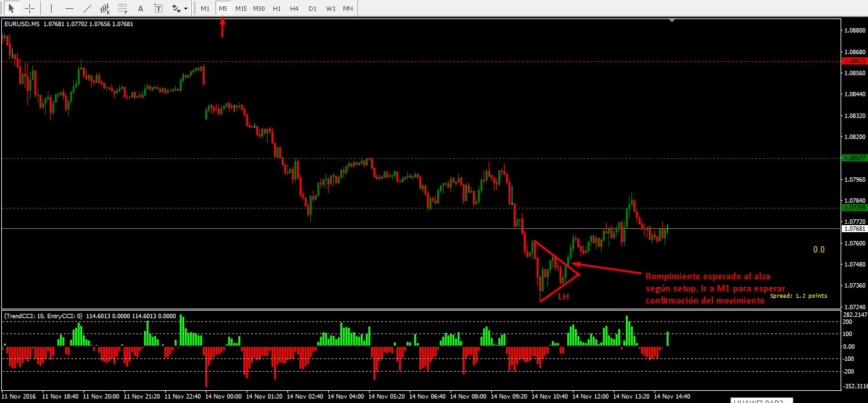Click the green 1.08077 price level label
868x403 pixels.
coord(854,158)
